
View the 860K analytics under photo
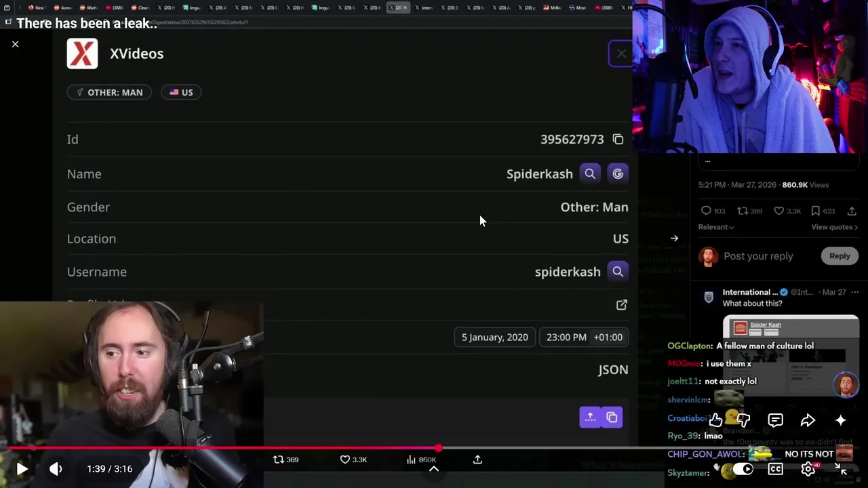click(x=421, y=460)
